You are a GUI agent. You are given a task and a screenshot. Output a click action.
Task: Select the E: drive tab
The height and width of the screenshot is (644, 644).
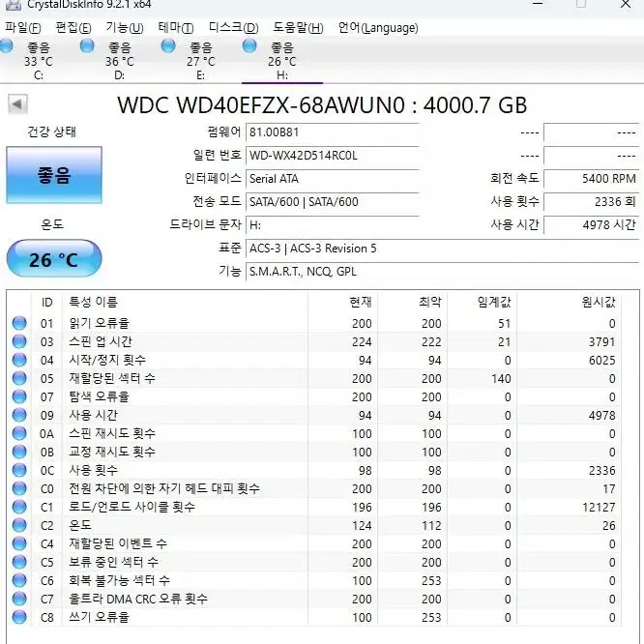coord(200,61)
